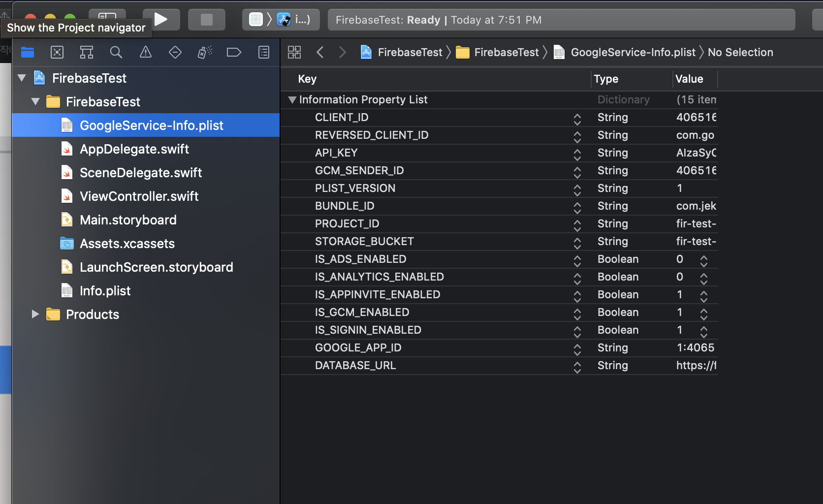Viewport: 823px width, 504px height.
Task: Open Info.plist in navigator
Action: click(146, 290)
